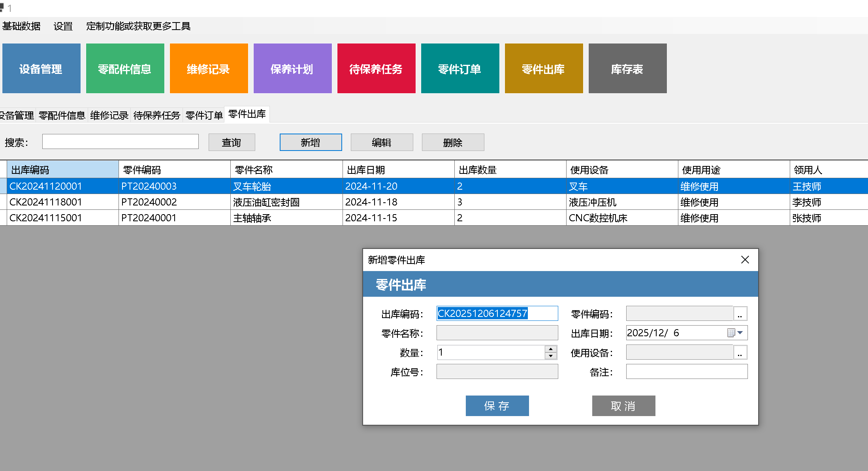Select the row CK20241118001 in the table
868x471 pixels.
(x=46, y=202)
